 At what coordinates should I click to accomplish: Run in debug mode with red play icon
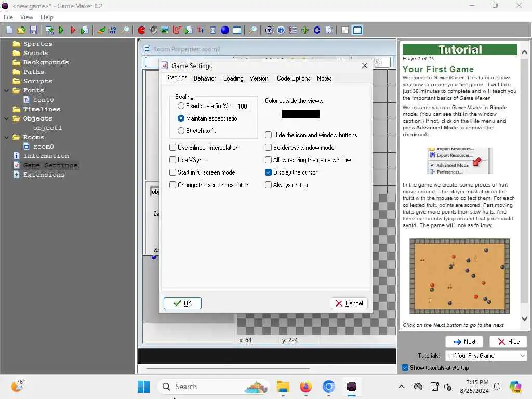point(73,30)
